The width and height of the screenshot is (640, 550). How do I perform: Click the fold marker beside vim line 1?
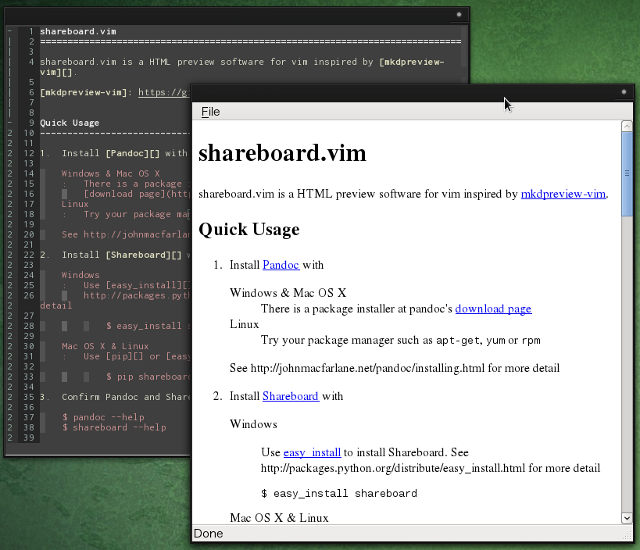[10, 31]
